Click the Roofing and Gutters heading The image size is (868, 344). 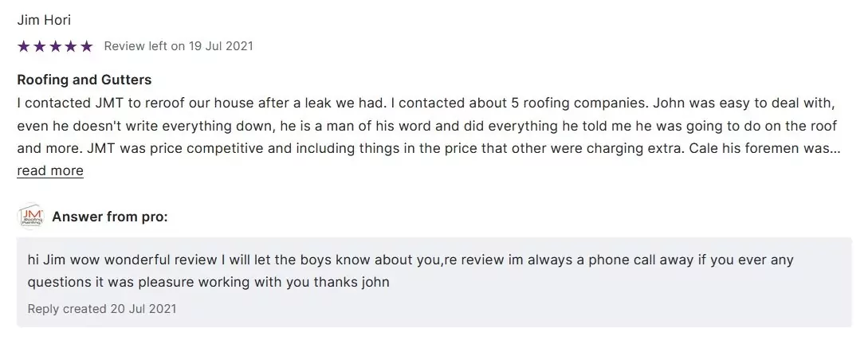[84, 80]
